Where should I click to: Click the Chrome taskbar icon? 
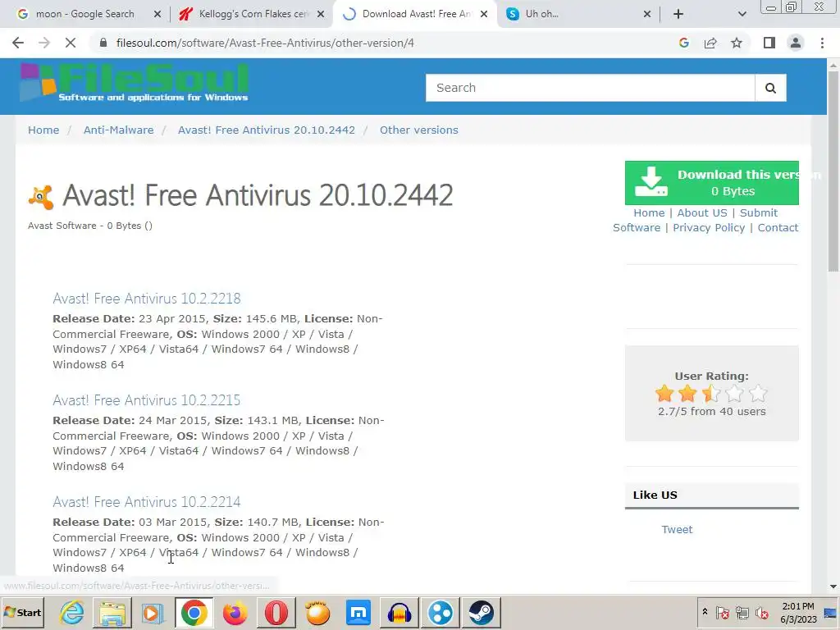coord(194,612)
